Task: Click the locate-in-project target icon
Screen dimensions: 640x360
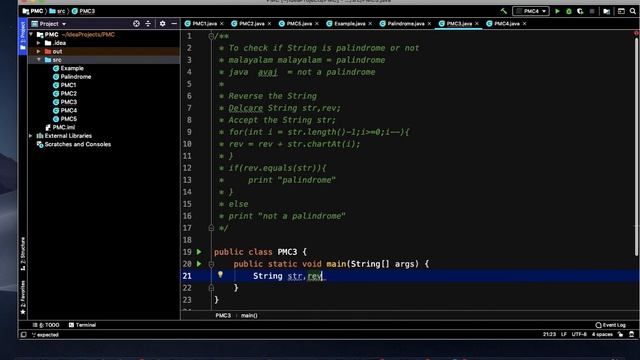Action: (136, 24)
